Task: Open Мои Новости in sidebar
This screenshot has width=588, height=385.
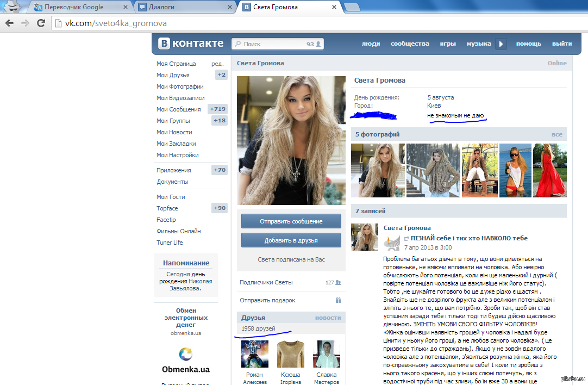Action: tap(174, 133)
